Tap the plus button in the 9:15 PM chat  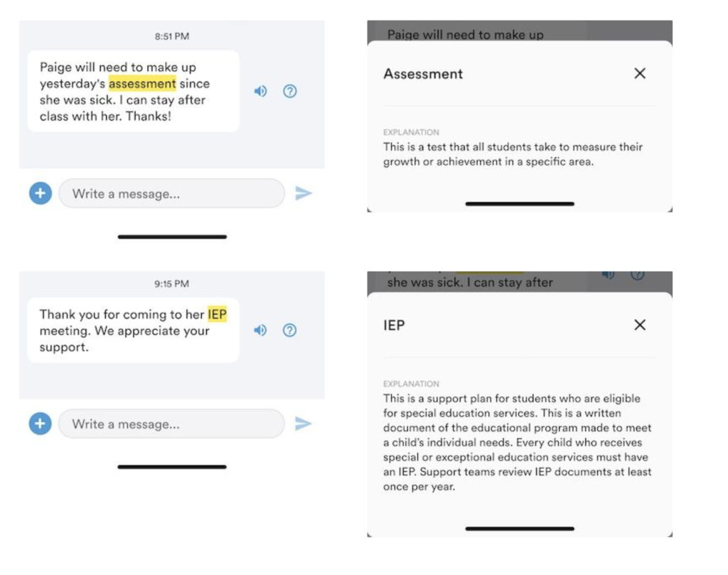tap(41, 424)
